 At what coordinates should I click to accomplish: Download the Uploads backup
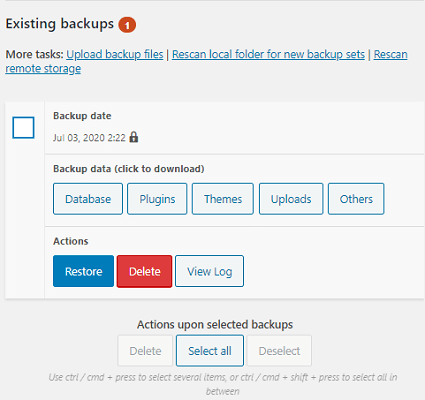tap(291, 199)
